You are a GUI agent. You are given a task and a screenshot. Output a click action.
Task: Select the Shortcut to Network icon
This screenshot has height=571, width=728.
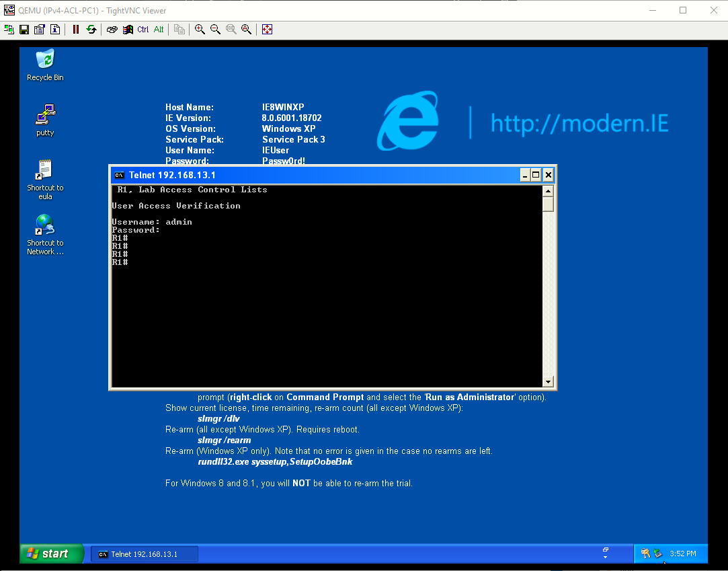[45, 235]
